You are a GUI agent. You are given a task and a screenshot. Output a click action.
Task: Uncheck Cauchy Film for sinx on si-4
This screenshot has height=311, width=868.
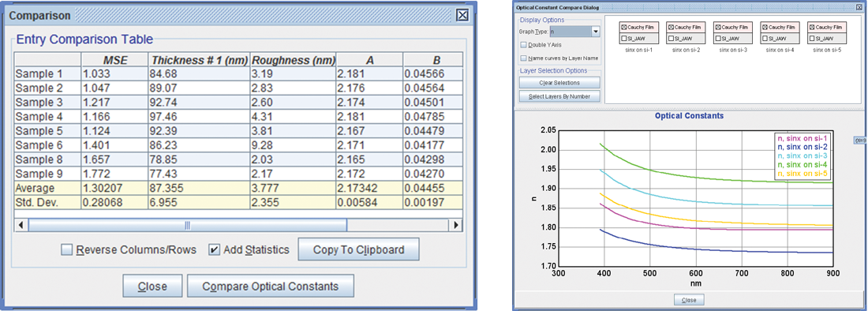(x=765, y=27)
